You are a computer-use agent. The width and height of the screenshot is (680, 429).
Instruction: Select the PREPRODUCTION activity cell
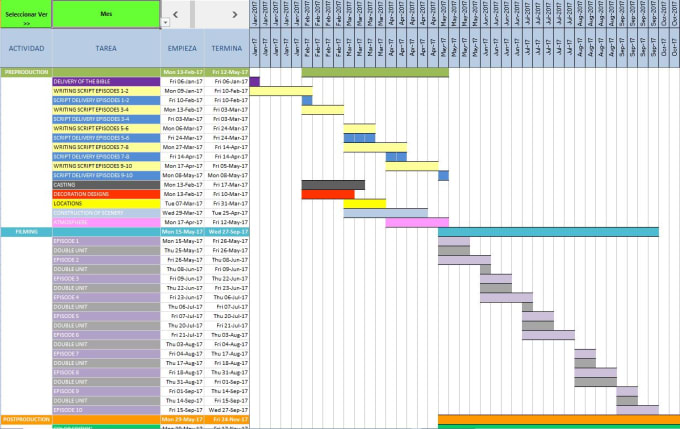pyautogui.click(x=26, y=72)
